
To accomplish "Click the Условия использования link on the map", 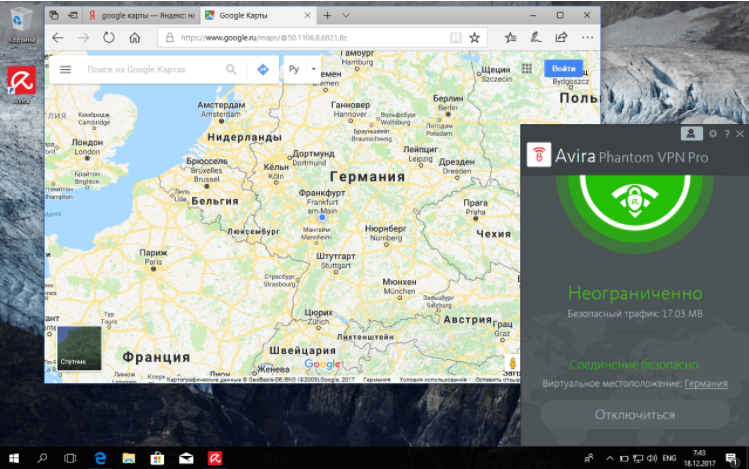I will tap(433, 380).
